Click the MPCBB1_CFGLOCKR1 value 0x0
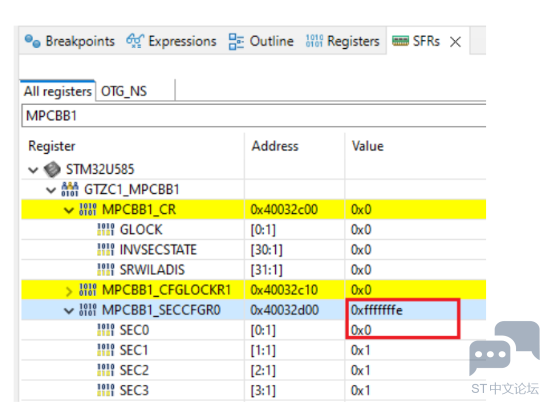This screenshot has width=548, height=404. [x=361, y=290]
